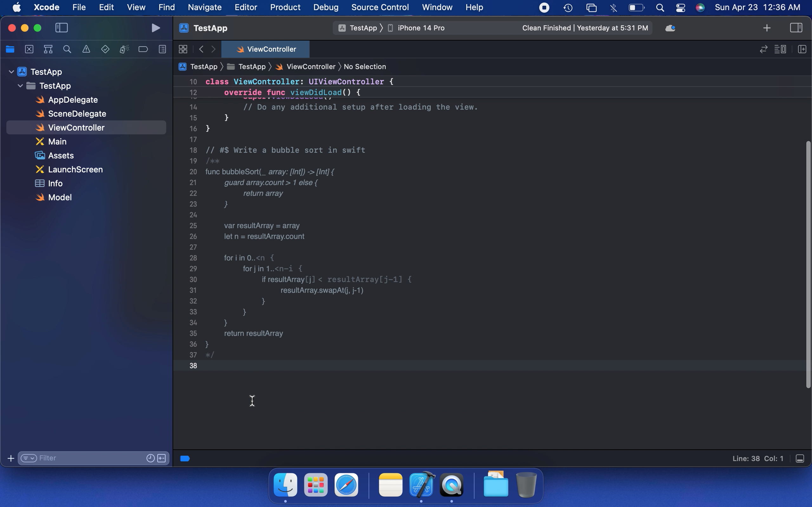Click the related items grid icon
The width and height of the screenshot is (812, 507).
(x=183, y=49)
